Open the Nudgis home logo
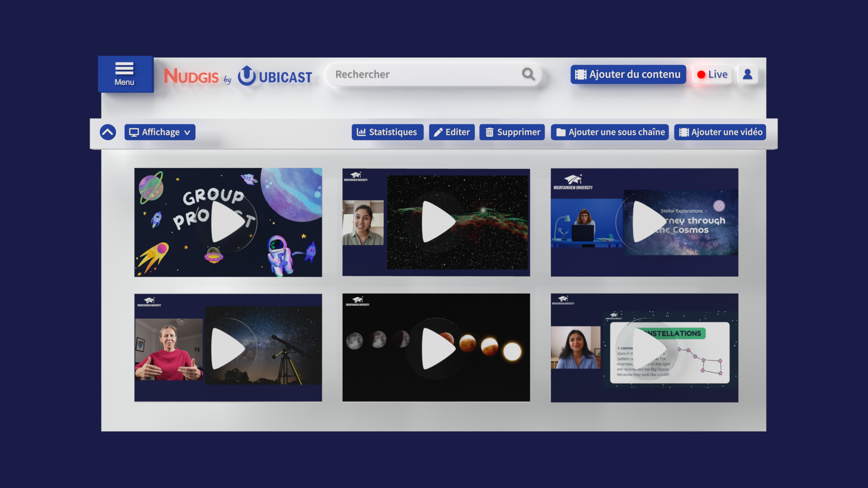This screenshot has height=488, width=868. click(x=192, y=76)
